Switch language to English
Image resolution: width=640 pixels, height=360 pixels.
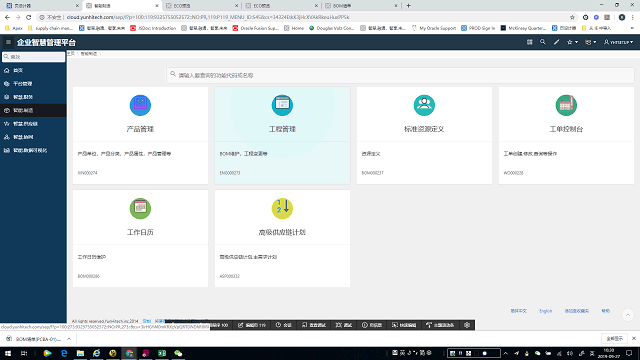(x=545, y=311)
